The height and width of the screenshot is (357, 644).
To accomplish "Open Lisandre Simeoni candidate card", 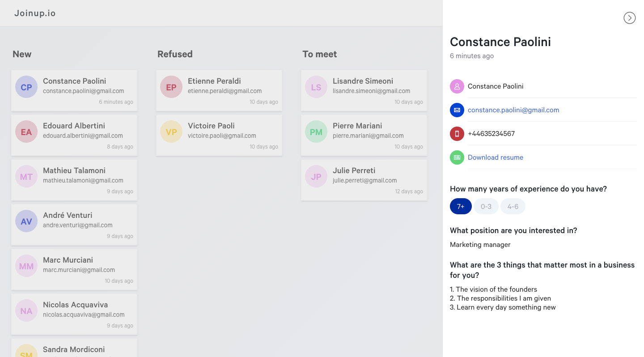I will coord(364,90).
